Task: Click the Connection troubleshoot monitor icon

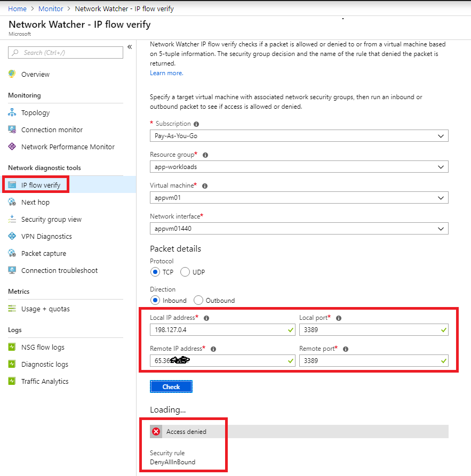Action: coord(12,270)
